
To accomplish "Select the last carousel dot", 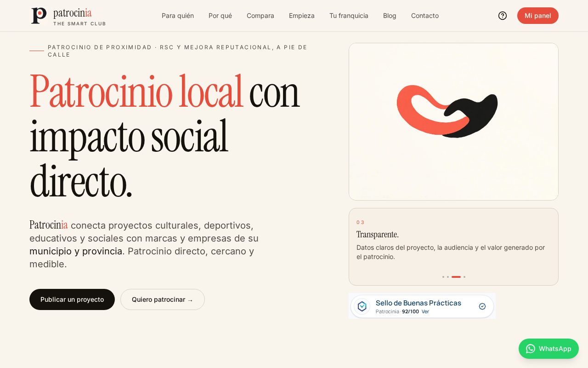I will coord(464,277).
